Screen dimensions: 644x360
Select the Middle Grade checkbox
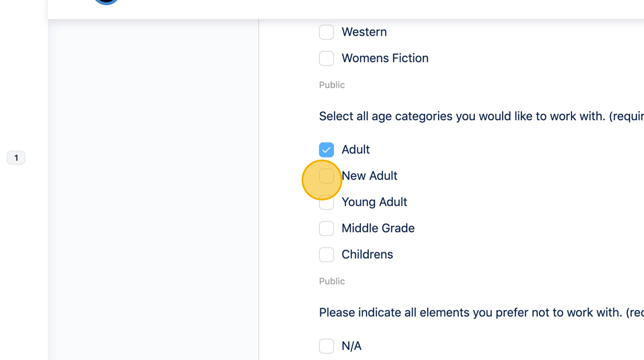pyautogui.click(x=327, y=228)
